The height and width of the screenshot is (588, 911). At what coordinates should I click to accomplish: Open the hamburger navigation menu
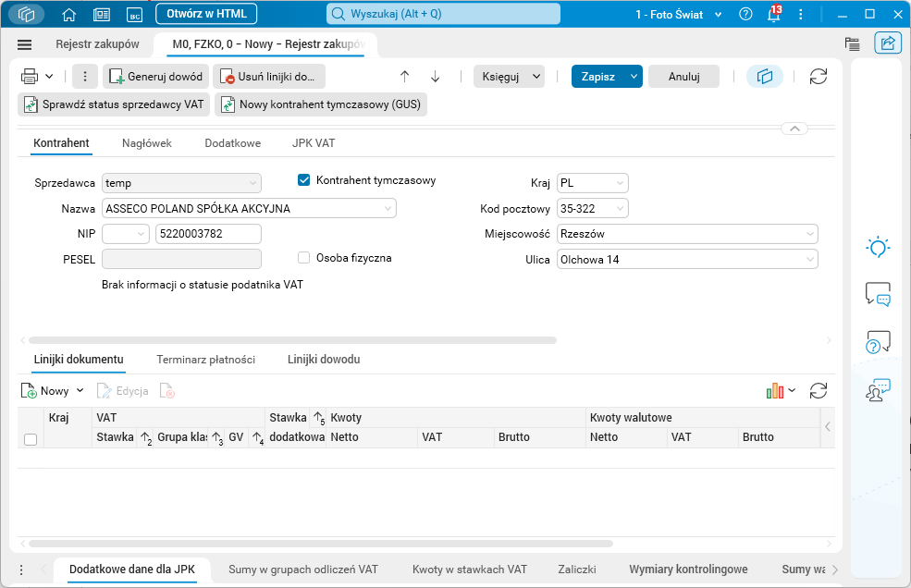(x=24, y=44)
